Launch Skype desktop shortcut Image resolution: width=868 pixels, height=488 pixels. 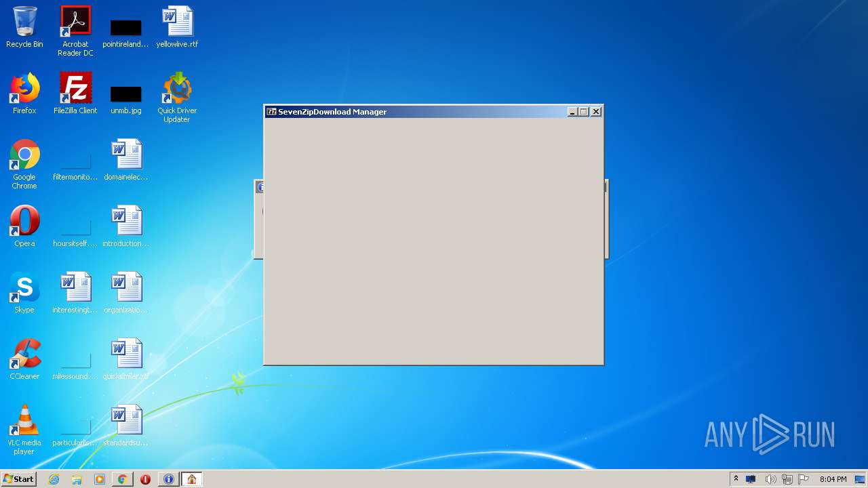[24, 293]
